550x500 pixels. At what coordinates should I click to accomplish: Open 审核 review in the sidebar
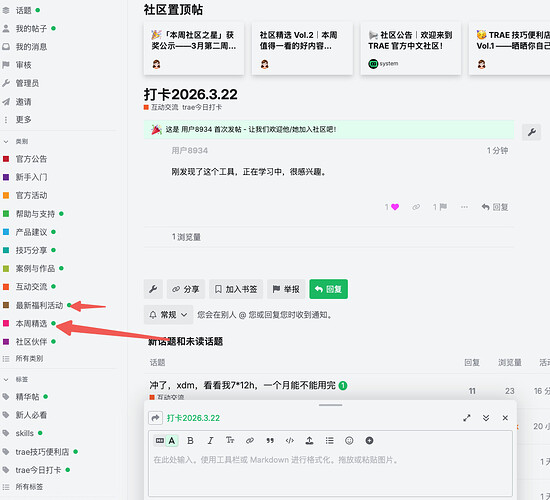24,65
